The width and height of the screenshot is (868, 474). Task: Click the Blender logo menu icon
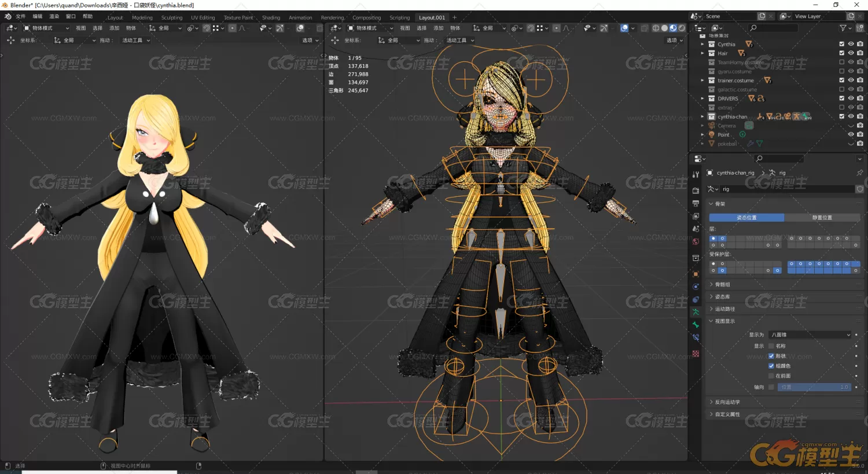[x=8, y=17]
